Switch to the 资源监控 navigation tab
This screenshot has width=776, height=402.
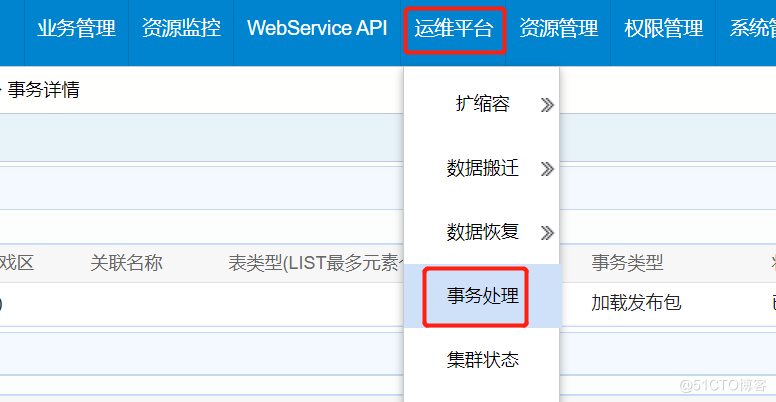pos(181,29)
